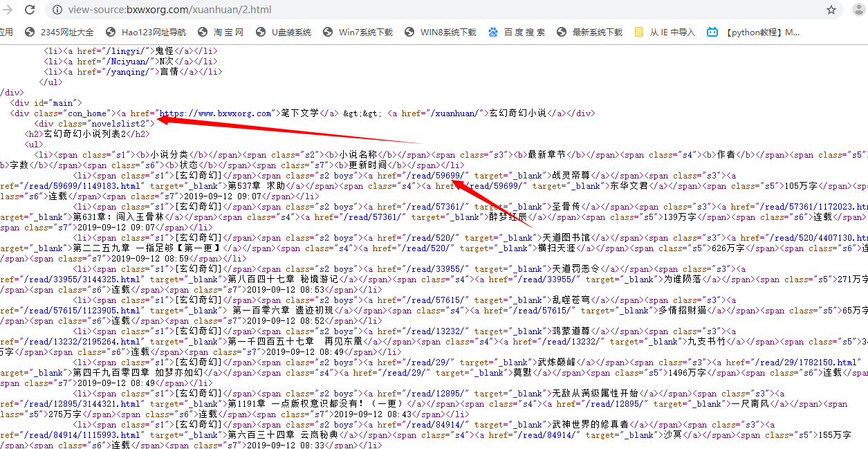
Task: Click the blue robot icon on the python教程 bookmark
Action: [x=712, y=31]
